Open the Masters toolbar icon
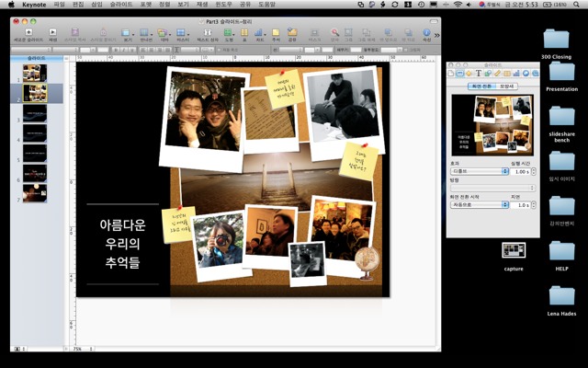 point(182,33)
